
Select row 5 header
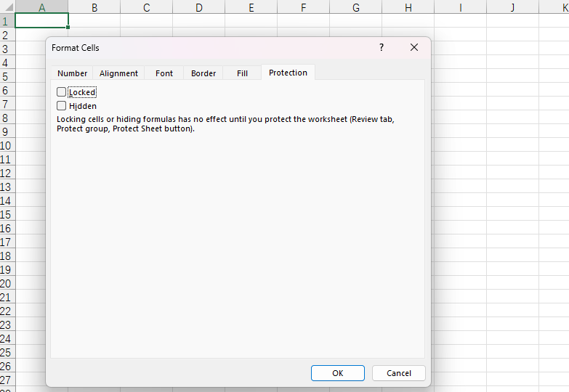7,76
